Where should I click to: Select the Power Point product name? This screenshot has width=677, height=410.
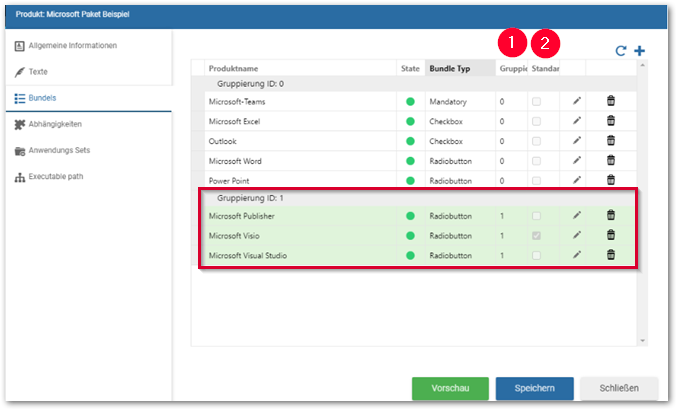click(229, 181)
